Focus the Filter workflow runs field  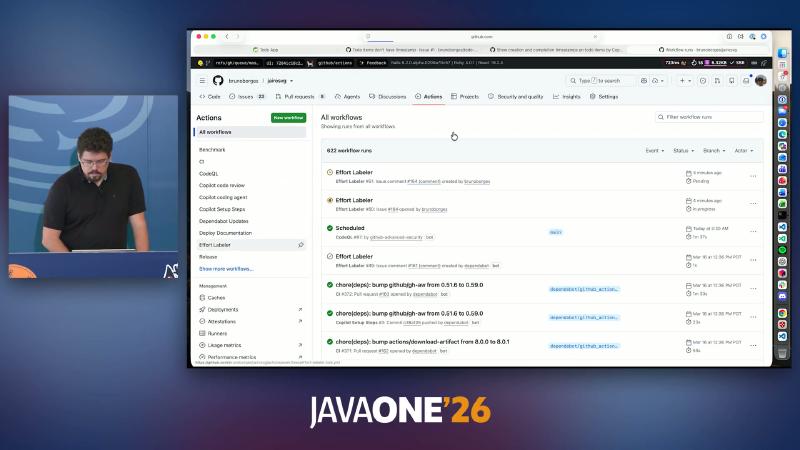tap(709, 117)
